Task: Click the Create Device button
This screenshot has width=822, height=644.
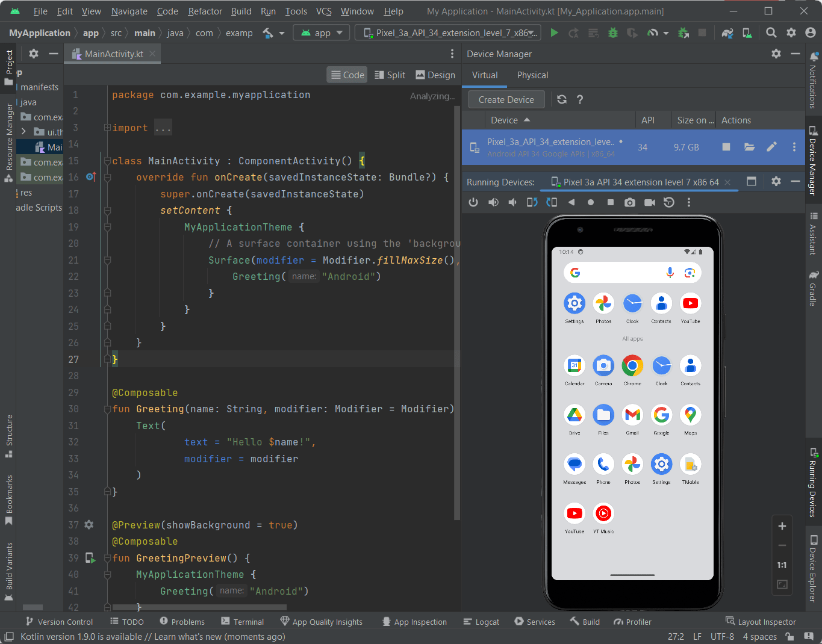Action: [505, 99]
